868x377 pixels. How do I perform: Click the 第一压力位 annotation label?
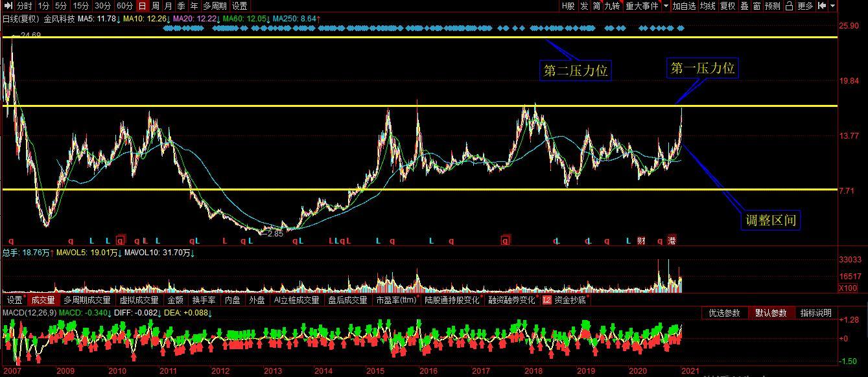[702, 68]
